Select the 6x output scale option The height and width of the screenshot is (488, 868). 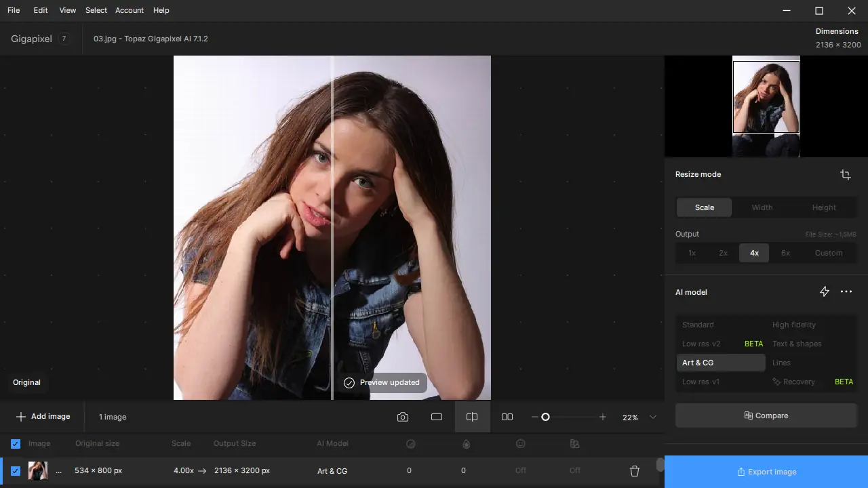[785, 253]
